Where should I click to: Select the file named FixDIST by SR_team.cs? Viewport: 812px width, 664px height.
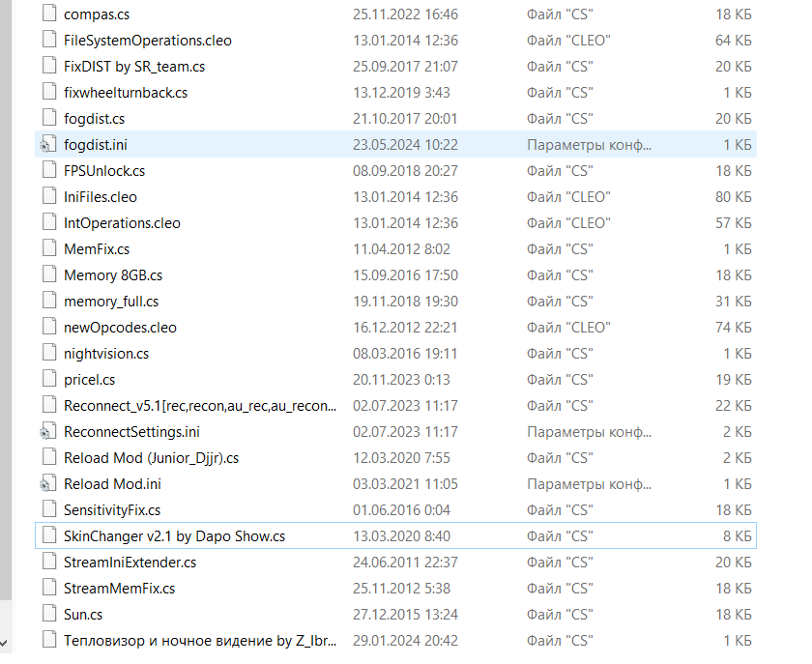133,67
